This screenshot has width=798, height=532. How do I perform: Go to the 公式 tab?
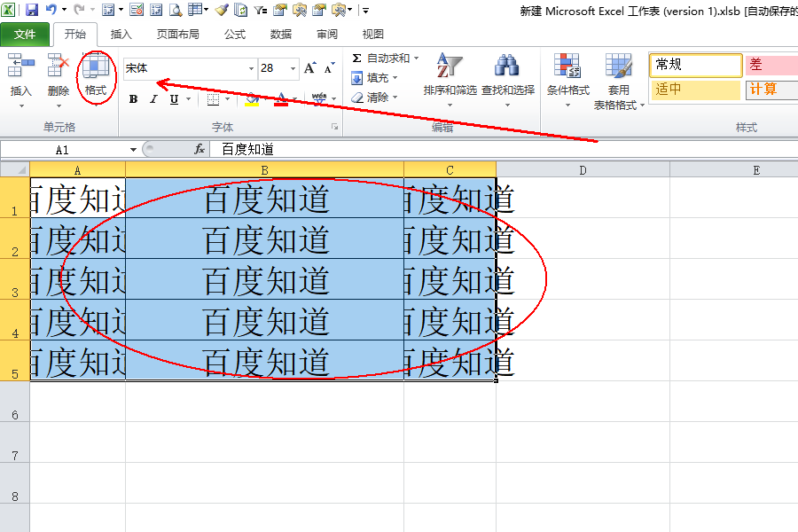click(x=235, y=34)
